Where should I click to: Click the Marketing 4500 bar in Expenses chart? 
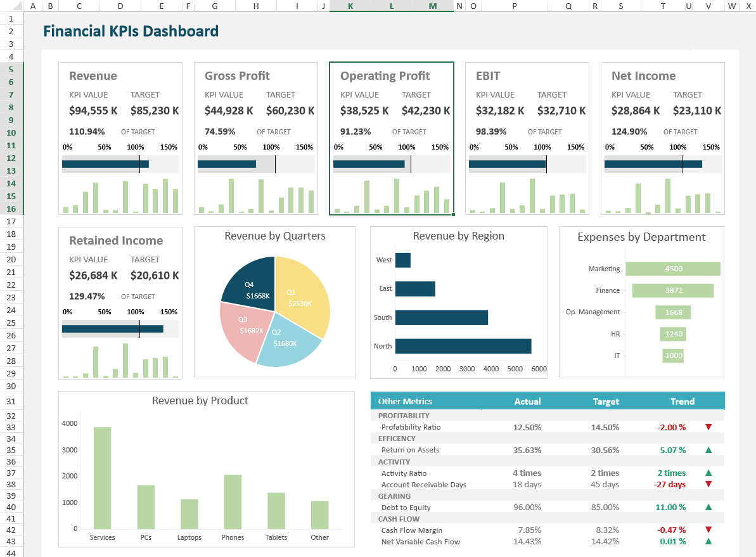(673, 269)
